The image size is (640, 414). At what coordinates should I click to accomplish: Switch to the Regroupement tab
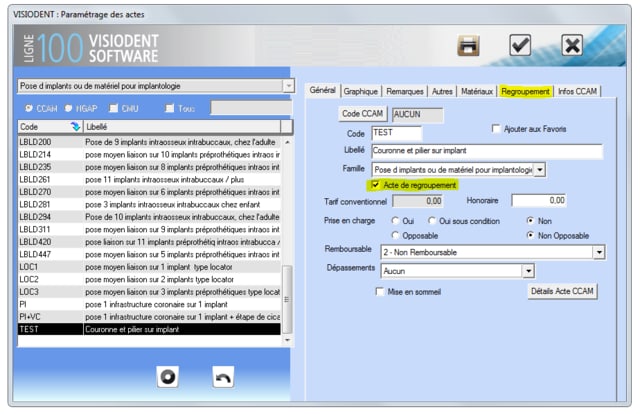526,91
